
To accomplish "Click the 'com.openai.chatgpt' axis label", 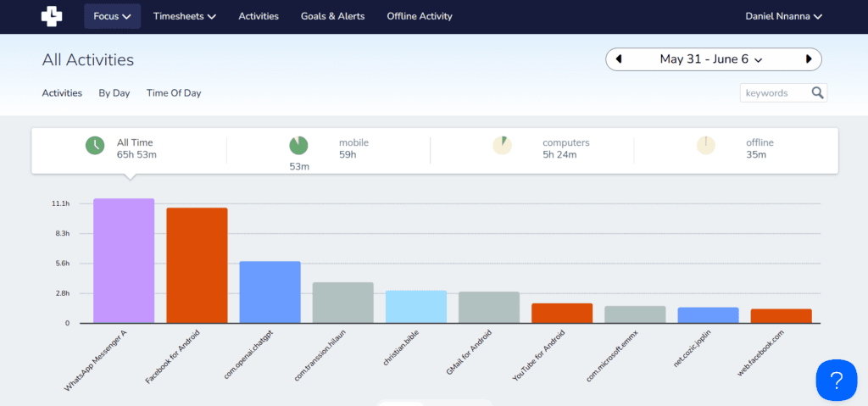I will 248,354.
